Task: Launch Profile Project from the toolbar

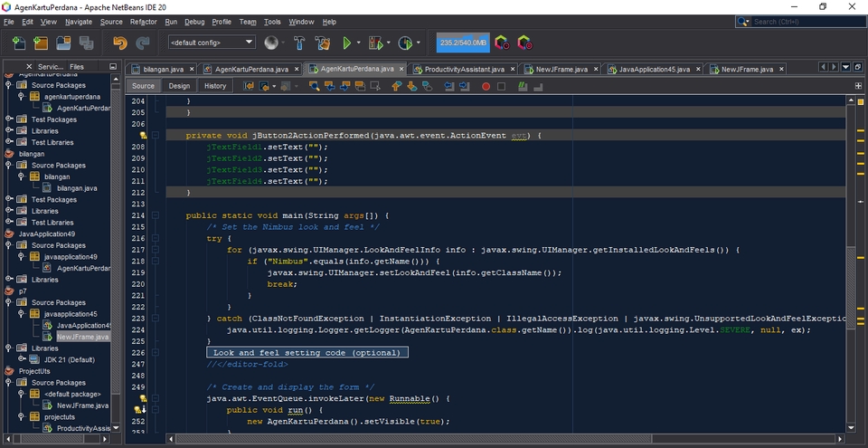Action: pyautogui.click(x=405, y=43)
